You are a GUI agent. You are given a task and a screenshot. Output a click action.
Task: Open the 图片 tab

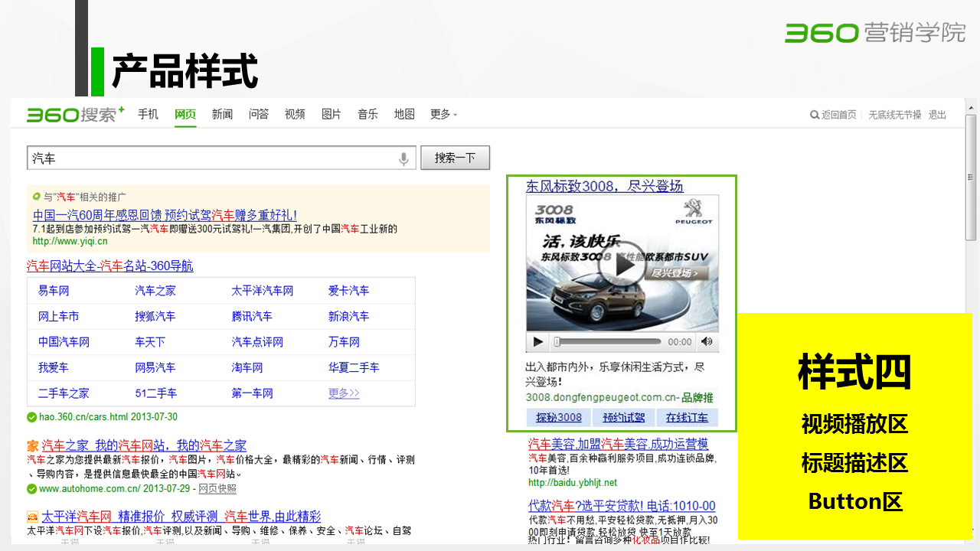coord(332,114)
